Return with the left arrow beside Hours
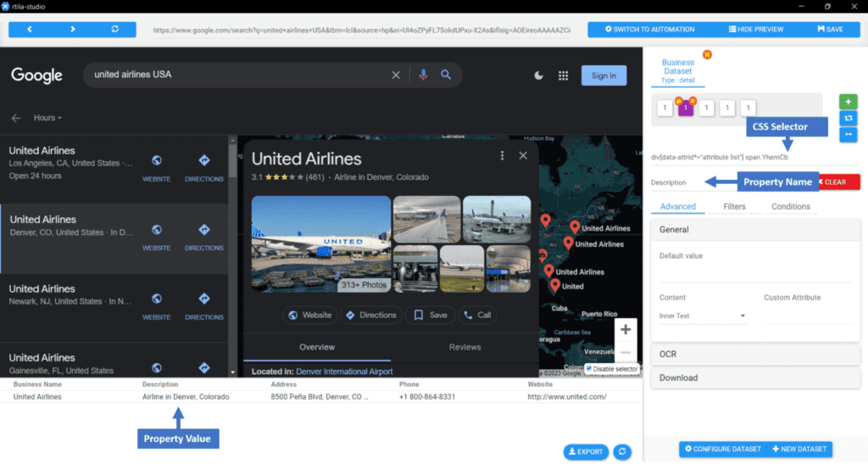 point(15,118)
